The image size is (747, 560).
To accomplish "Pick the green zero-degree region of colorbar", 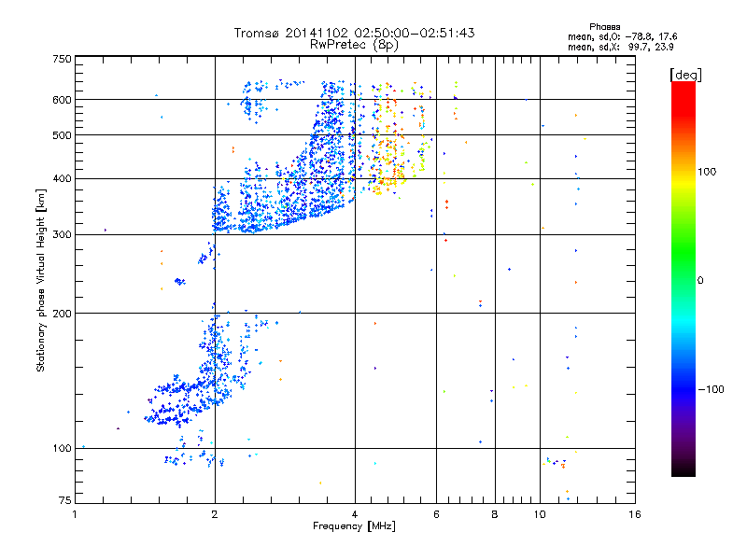I will click(x=684, y=279).
